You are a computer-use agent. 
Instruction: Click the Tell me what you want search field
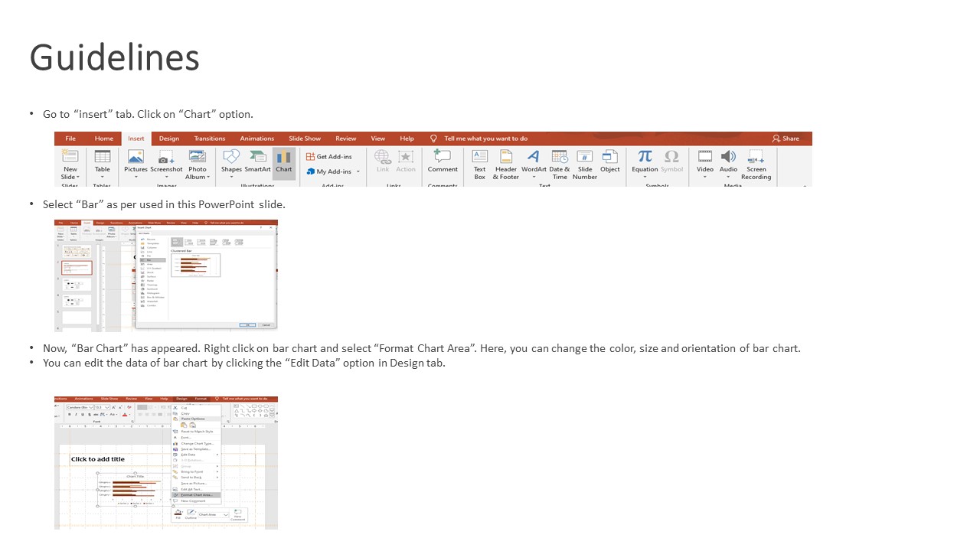tap(485, 139)
